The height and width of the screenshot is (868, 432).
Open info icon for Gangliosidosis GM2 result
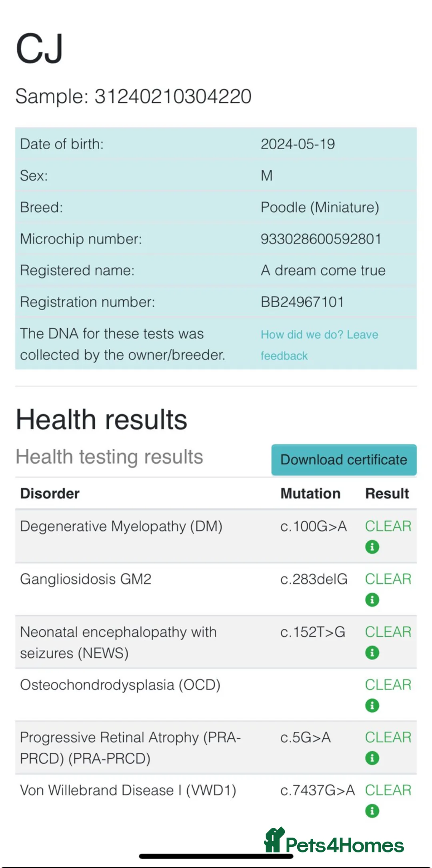[x=372, y=600]
